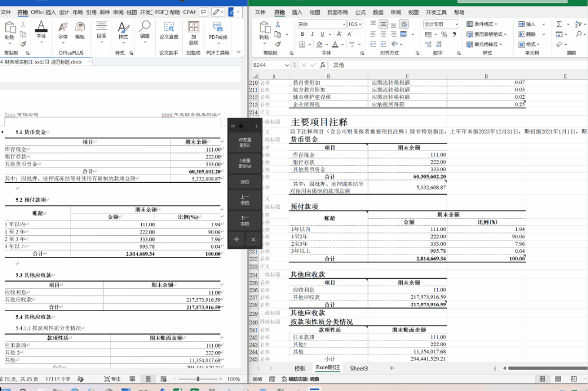Switch to Sheet3 worksheet tab
Screen dimensions: 588x391
[359, 368]
